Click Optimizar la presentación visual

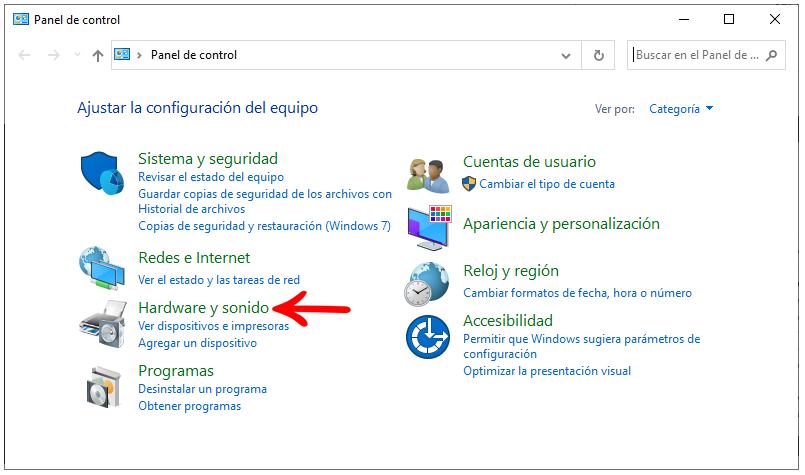coord(547,371)
